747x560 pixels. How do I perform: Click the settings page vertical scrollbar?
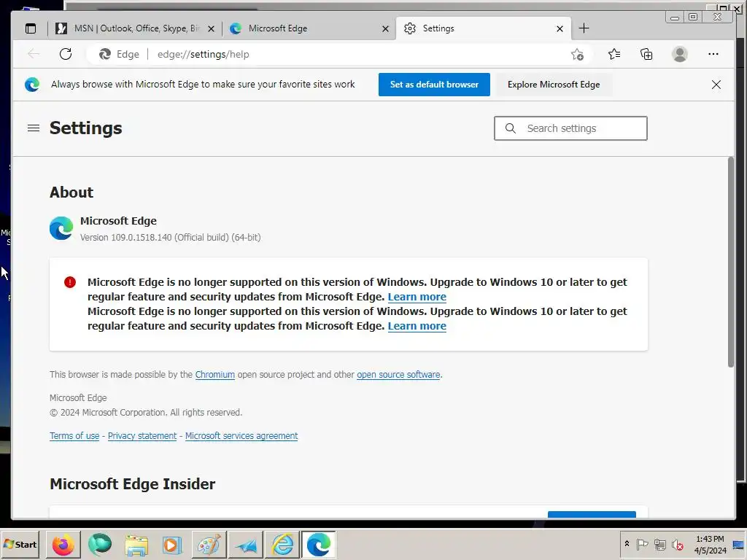click(x=731, y=262)
